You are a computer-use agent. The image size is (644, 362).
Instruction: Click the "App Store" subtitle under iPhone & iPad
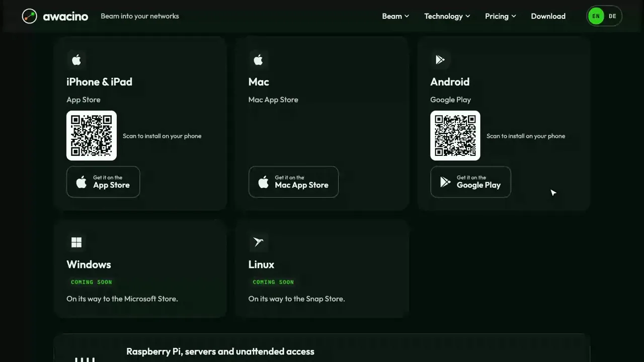(x=84, y=100)
